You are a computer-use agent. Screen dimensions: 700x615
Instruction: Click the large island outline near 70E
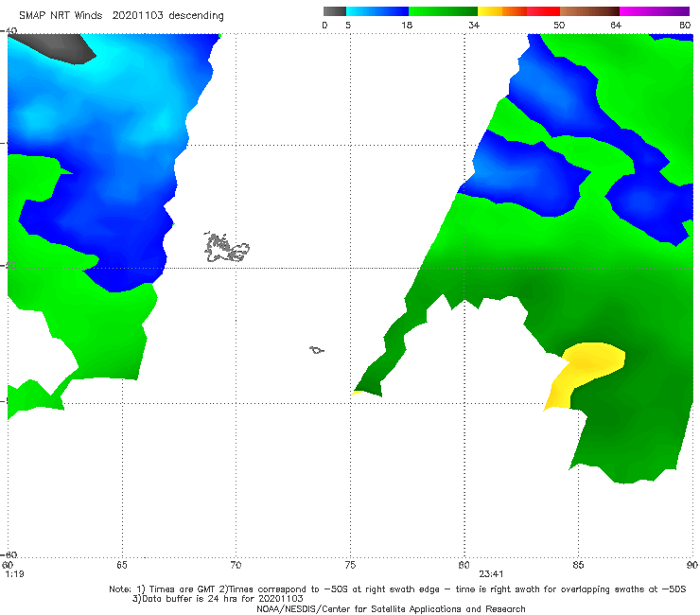(x=226, y=248)
